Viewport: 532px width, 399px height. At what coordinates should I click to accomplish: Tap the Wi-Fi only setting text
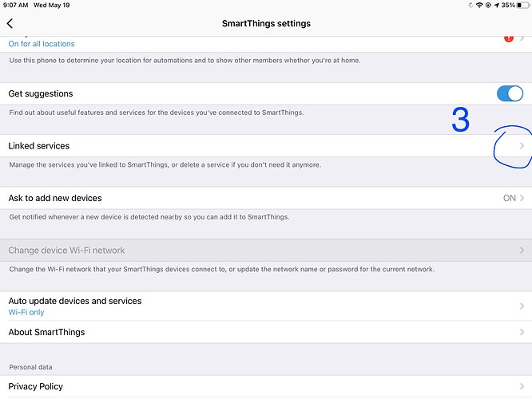coord(26,312)
